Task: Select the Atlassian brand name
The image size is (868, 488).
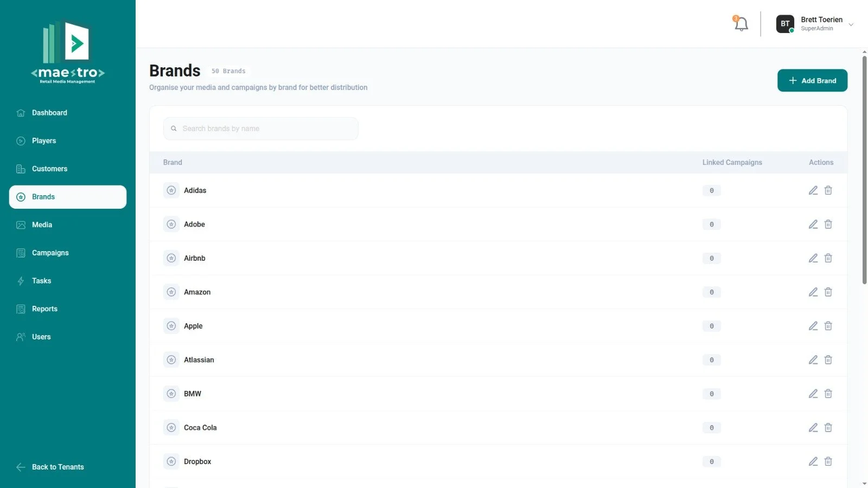Action: tap(199, 360)
